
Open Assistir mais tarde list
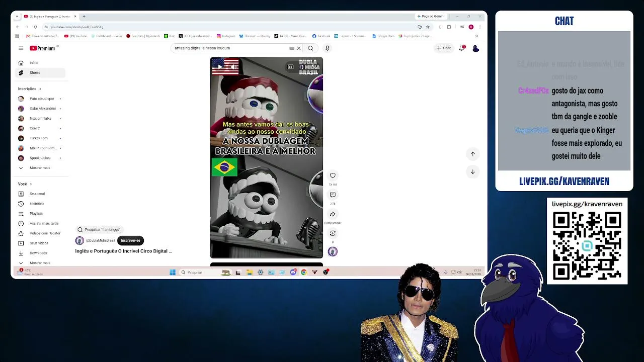coord(40,223)
